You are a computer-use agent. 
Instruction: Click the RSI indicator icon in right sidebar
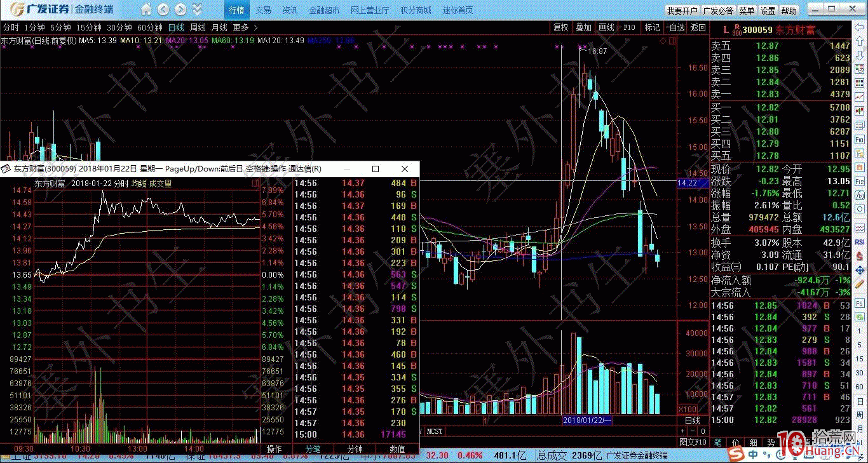(860, 242)
